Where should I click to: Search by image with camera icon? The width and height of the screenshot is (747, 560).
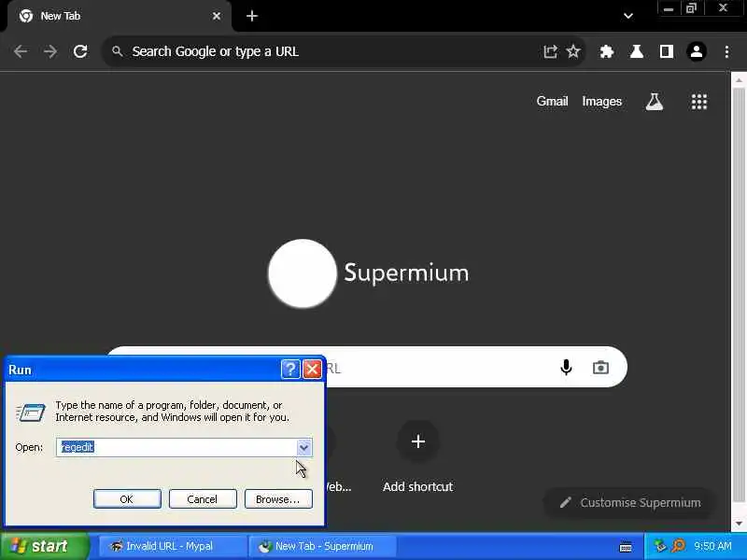coord(600,368)
